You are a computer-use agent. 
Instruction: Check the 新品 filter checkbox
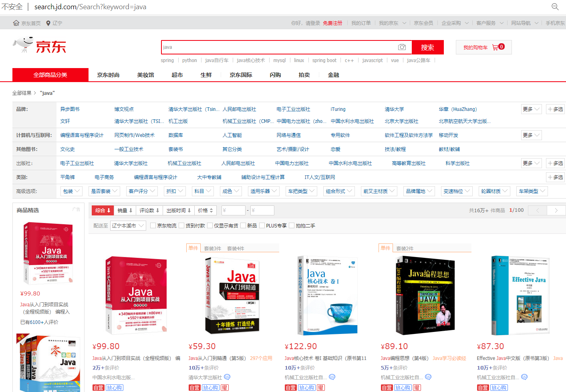click(x=243, y=225)
